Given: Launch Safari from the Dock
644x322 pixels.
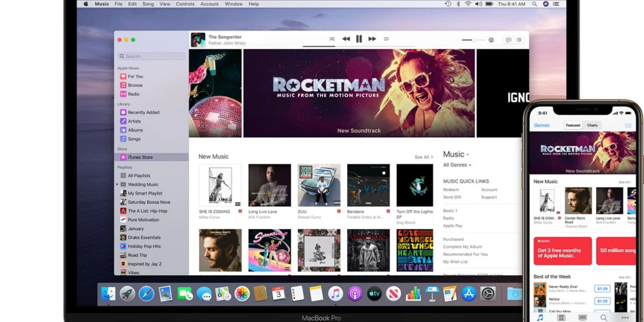Looking at the screenshot, I should point(146,294).
